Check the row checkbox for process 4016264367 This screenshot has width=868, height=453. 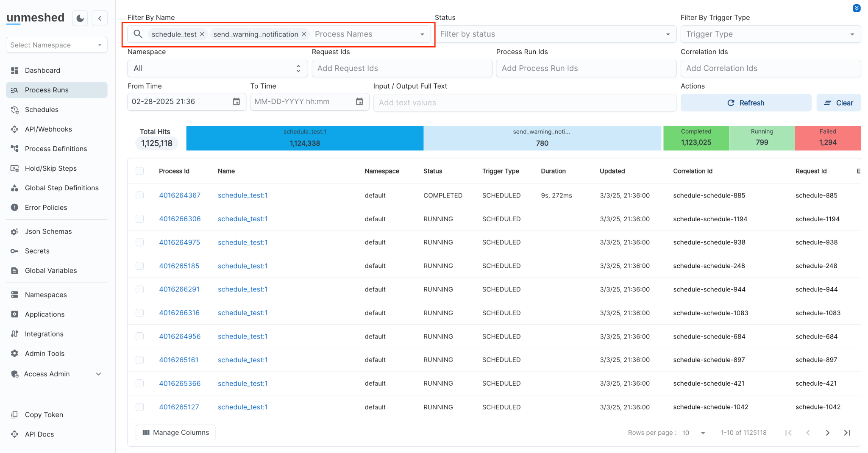click(x=140, y=195)
